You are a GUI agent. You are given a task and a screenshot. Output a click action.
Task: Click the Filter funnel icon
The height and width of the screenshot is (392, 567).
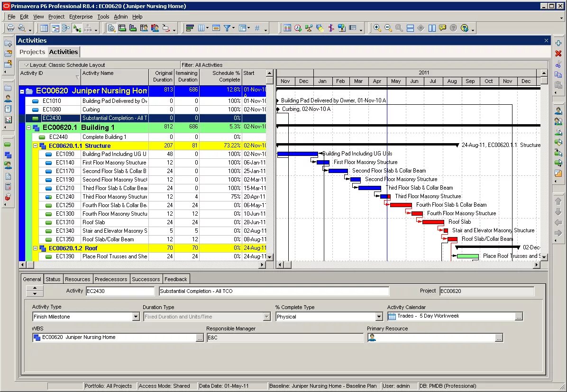click(227, 28)
